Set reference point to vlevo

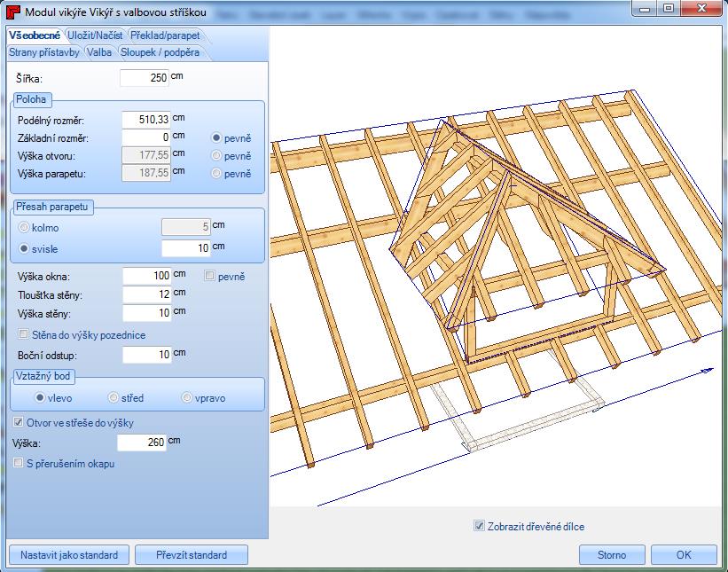click(40, 397)
